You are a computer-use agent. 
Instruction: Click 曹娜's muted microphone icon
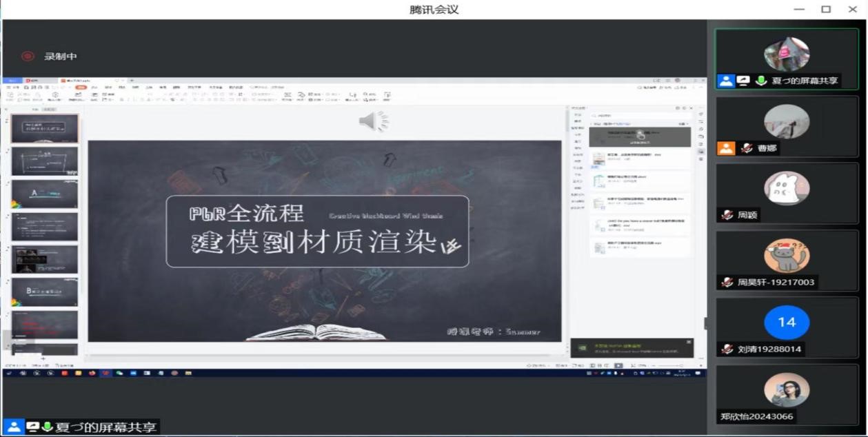click(x=747, y=148)
